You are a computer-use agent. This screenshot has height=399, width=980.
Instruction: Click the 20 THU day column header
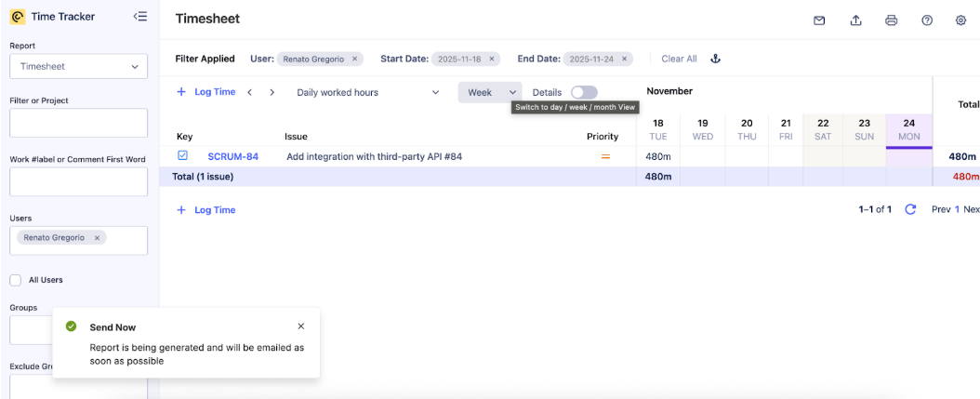click(x=747, y=129)
